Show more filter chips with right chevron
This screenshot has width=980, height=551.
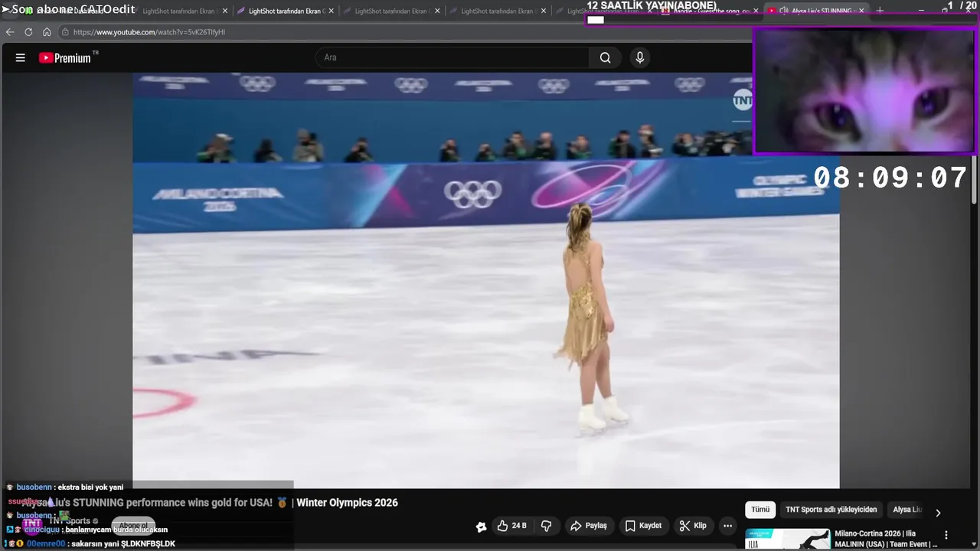tap(938, 512)
